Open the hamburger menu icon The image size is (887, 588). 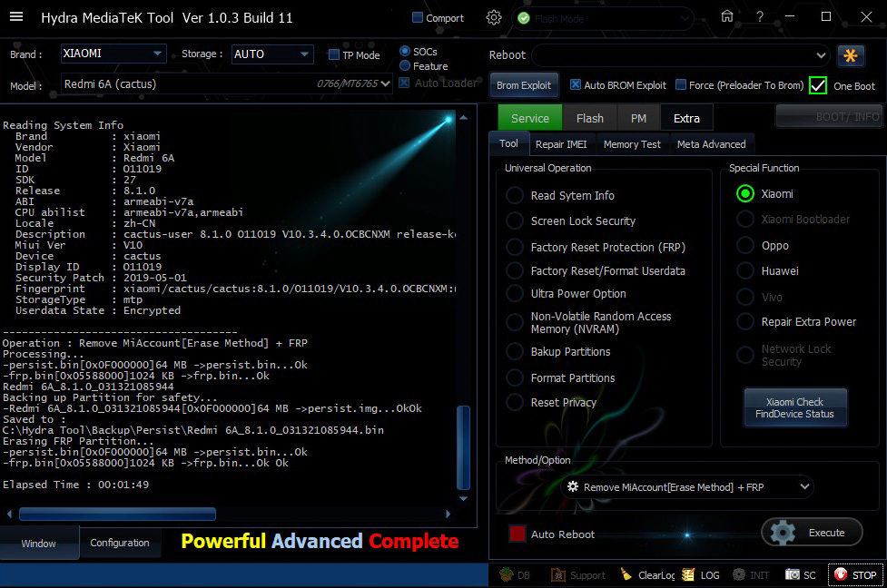pyautogui.click(x=15, y=16)
